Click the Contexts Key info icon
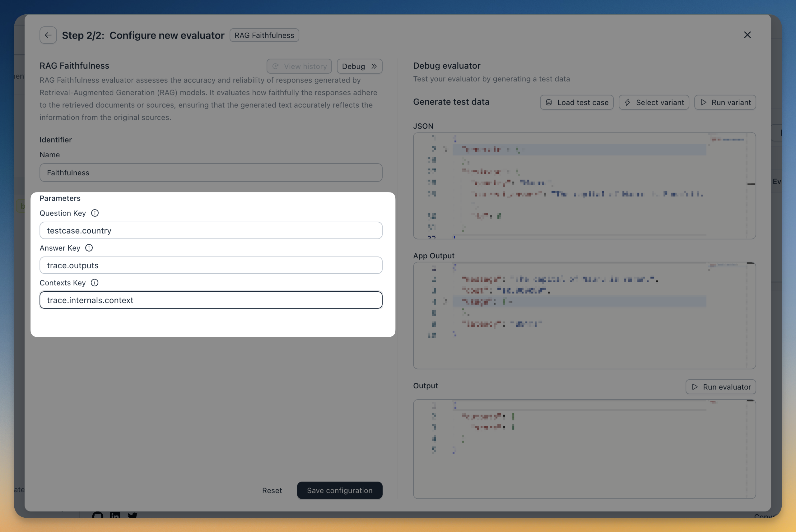 pos(95,283)
